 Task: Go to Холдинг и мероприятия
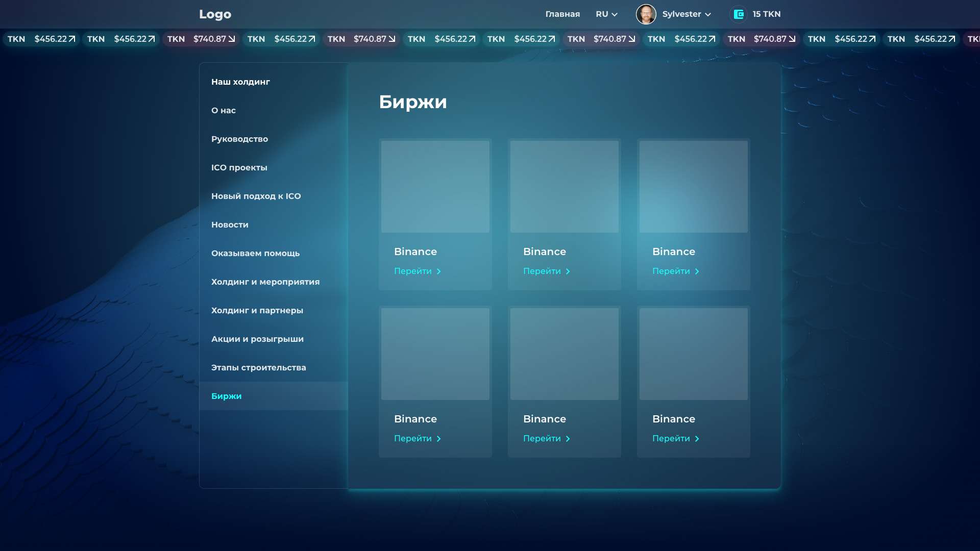pyautogui.click(x=274, y=282)
